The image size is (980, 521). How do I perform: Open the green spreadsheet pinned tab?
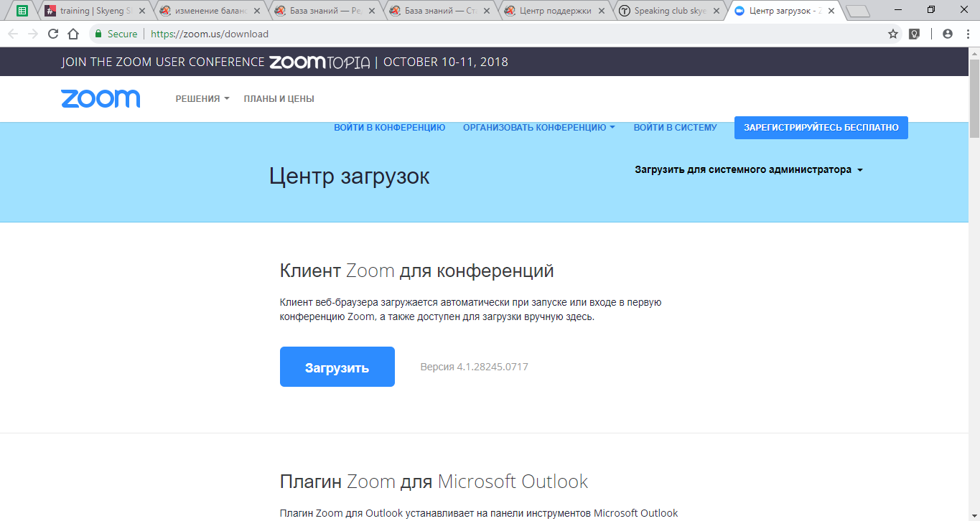22,11
